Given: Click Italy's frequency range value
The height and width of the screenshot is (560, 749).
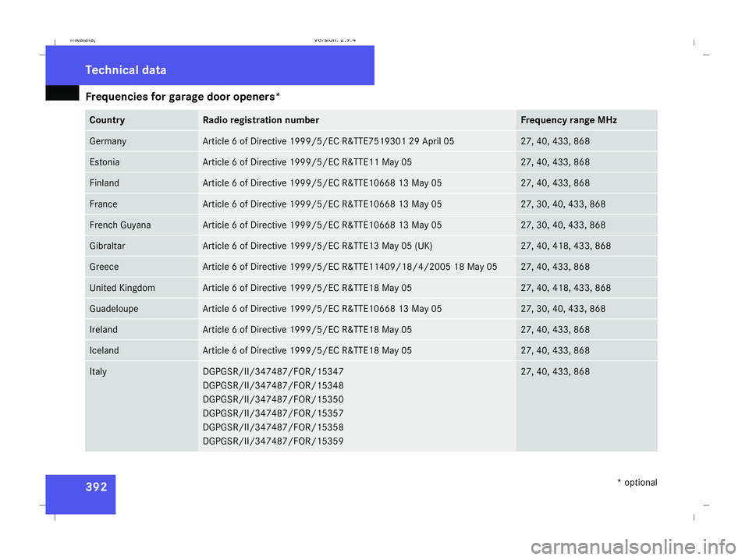Looking at the screenshot, I should pos(555,372).
